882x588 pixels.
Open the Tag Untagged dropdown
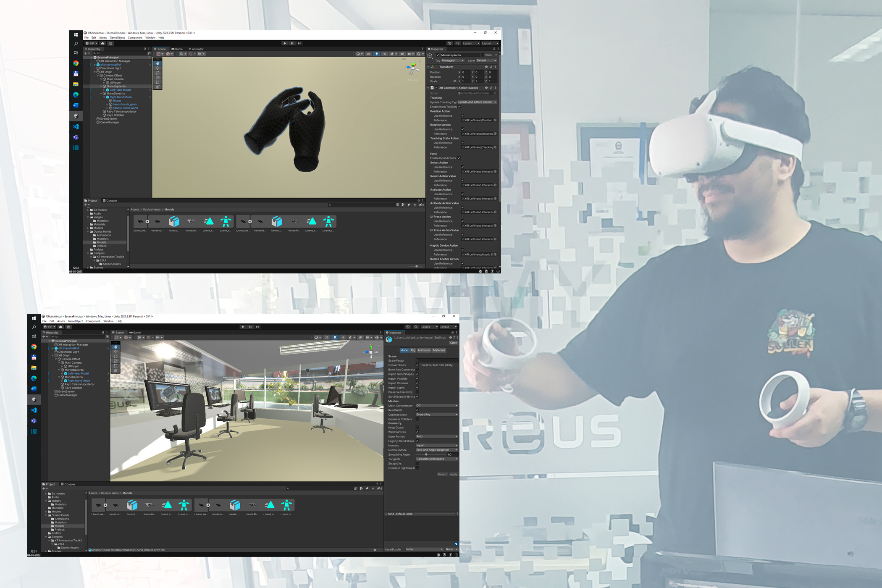click(453, 60)
